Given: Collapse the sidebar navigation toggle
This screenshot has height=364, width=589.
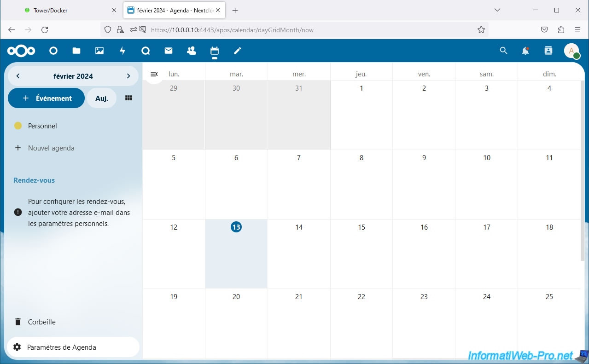Looking at the screenshot, I should 154,74.
